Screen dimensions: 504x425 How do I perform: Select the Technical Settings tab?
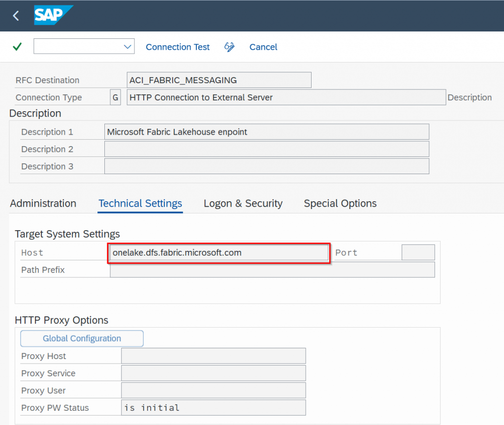[x=140, y=204]
